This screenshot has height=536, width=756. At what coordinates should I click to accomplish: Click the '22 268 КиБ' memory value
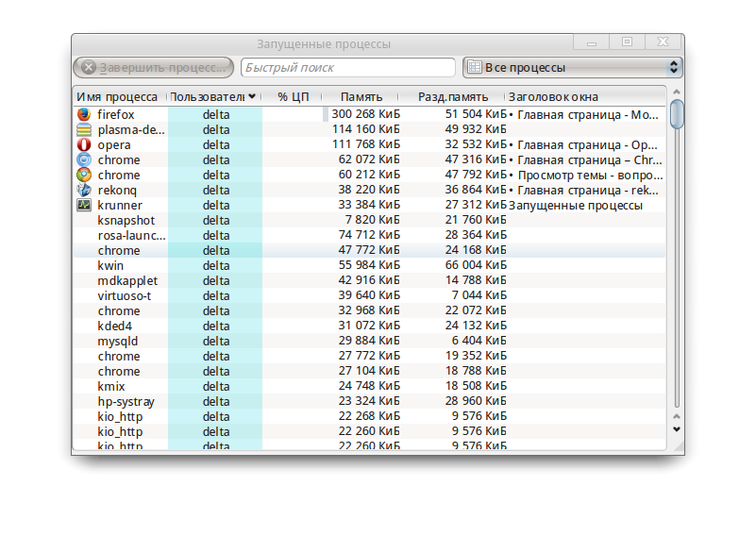(369, 416)
